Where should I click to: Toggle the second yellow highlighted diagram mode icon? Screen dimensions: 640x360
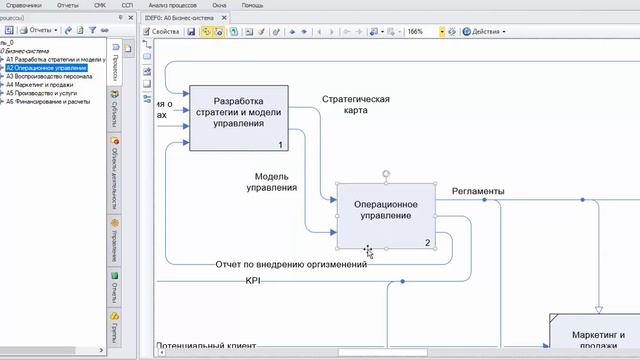219,31
